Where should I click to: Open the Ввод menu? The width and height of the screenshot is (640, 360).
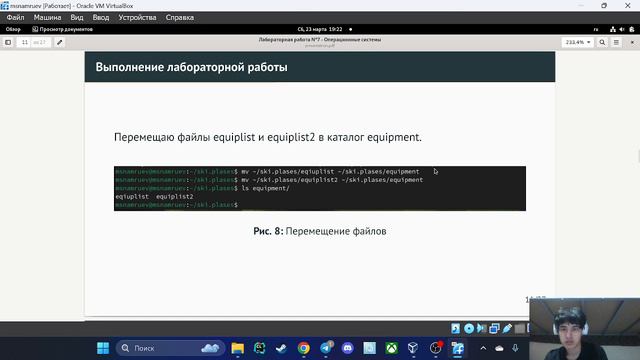point(101,18)
